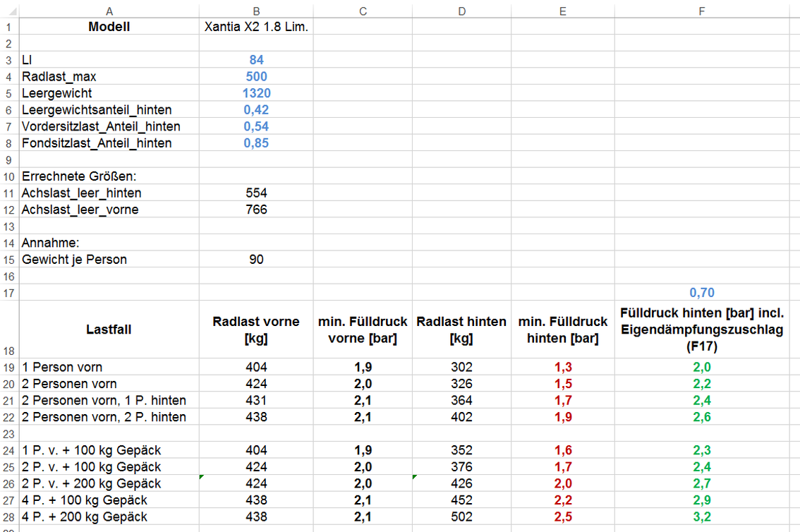Click the 'Radlast hinten [kg]' header
The height and width of the screenshot is (532, 800).
click(462, 330)
